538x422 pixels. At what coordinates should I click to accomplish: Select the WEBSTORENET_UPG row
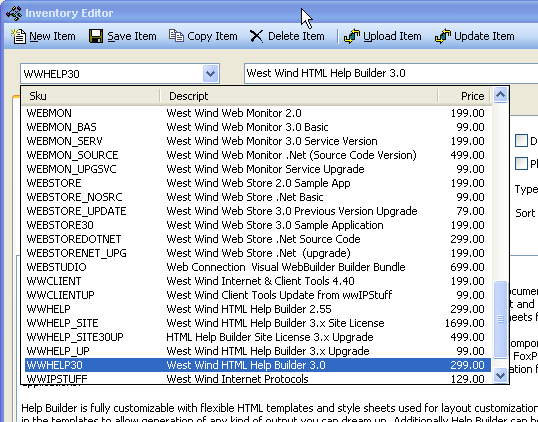click(258, 253)
